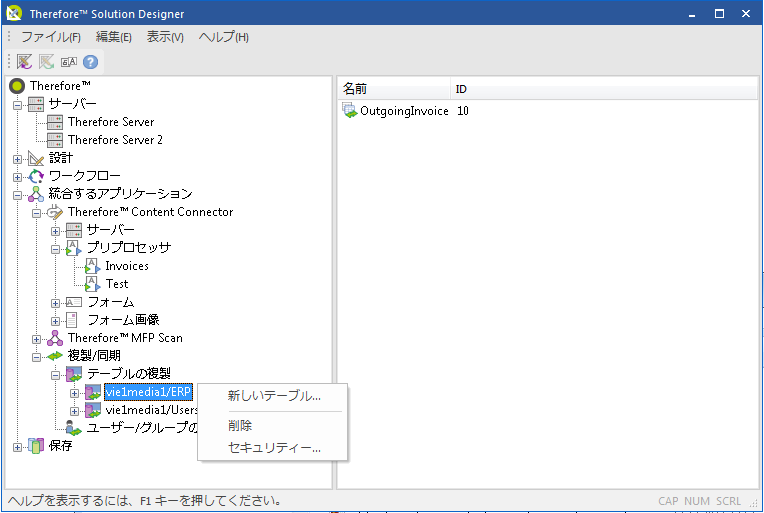
Task: Click the サーバー top-level server icon
Action: tap(36, 104)
